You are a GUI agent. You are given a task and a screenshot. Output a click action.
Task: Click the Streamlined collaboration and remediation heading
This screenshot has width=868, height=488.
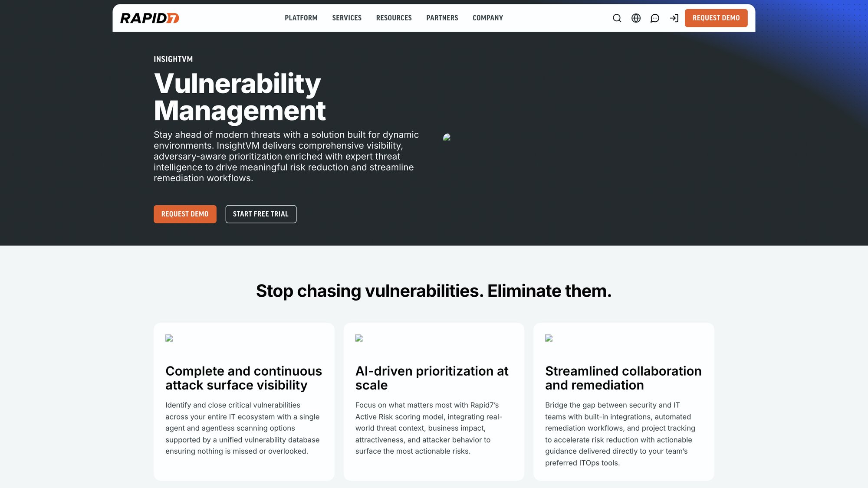point(623,378)
